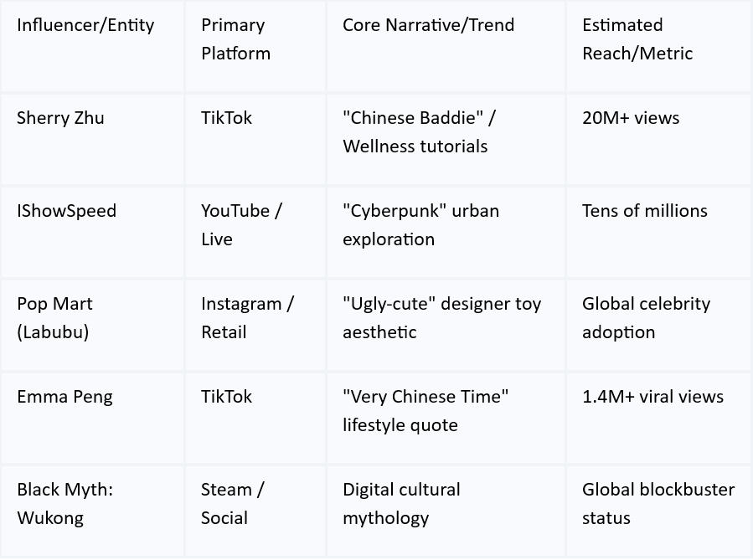The width and height of the screenshot is (753, 560).
Task: Click the "Core Narrative/Trend" header cell
Action: 428,25
